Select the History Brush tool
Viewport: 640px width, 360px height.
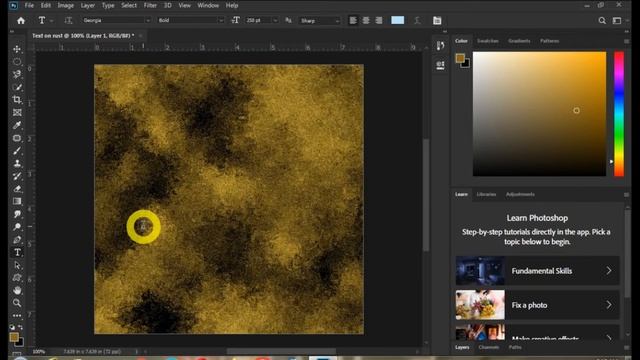point(17,176)
